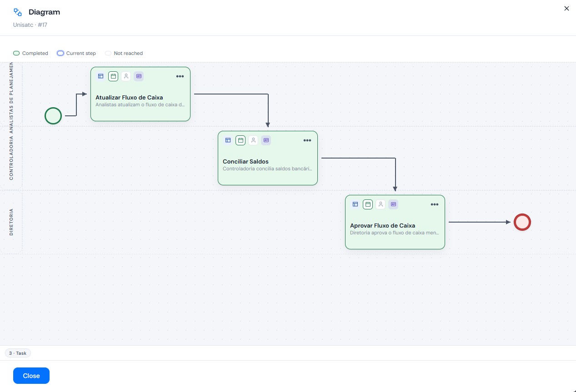Image resolution: width=576 pixels, height=392 pixels.
Task: Click the Current step legend swatch
Action: tap(60, 53)
